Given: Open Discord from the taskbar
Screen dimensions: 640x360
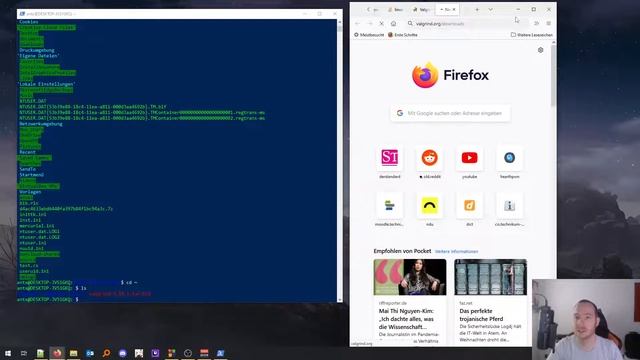Looking at the screenshot, I should (x=122, y=353).
